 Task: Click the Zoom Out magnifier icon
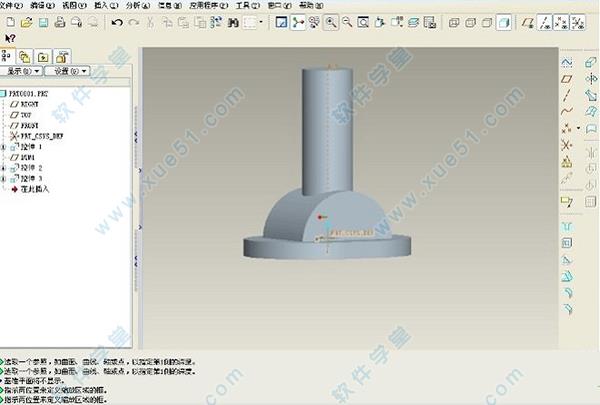pos(347,23)
